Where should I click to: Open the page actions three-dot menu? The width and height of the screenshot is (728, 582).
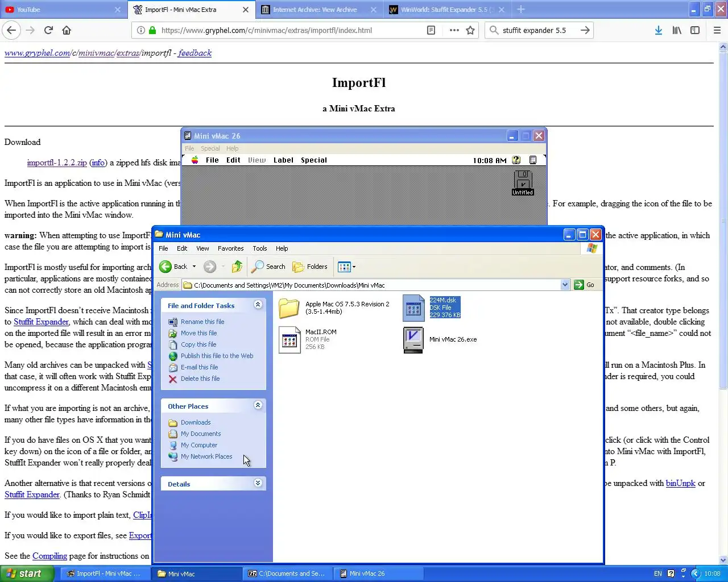[454, 30]
